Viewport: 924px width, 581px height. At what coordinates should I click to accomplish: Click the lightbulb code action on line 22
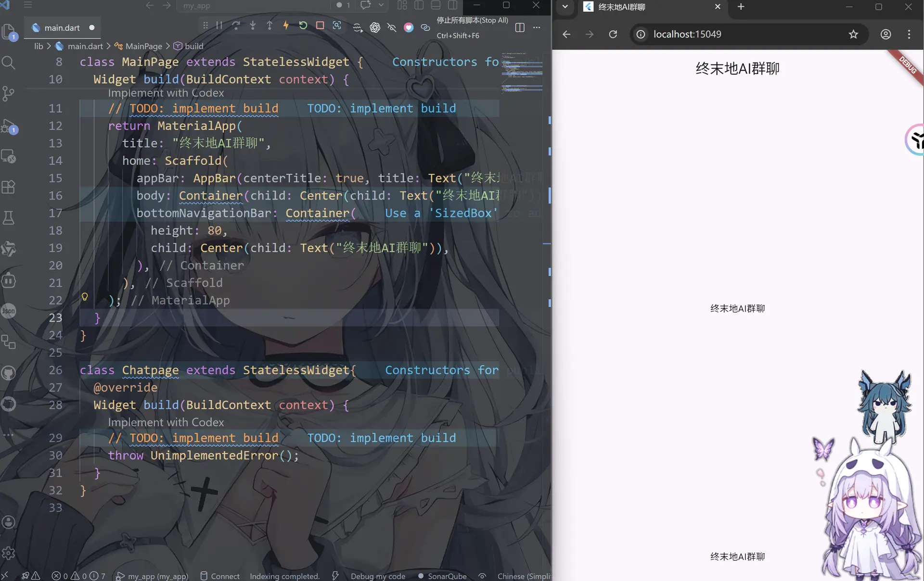(85, 297)
